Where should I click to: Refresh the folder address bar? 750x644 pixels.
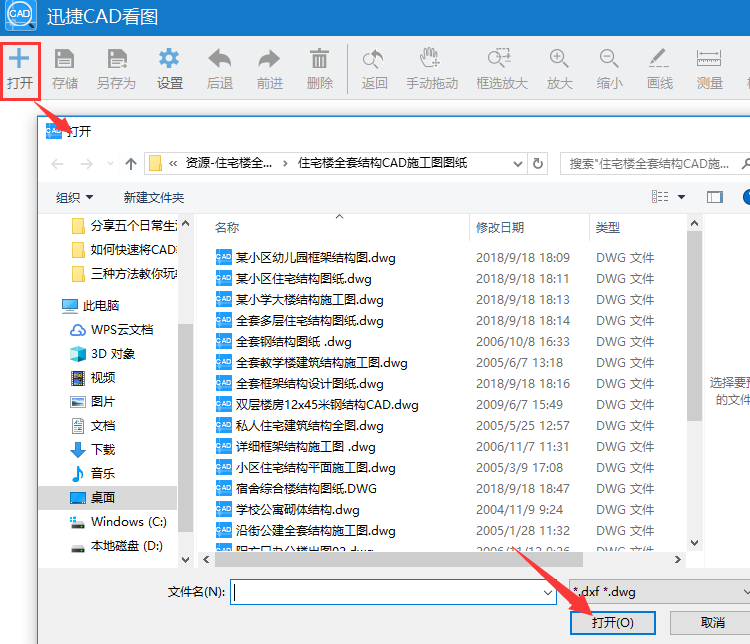538,164
